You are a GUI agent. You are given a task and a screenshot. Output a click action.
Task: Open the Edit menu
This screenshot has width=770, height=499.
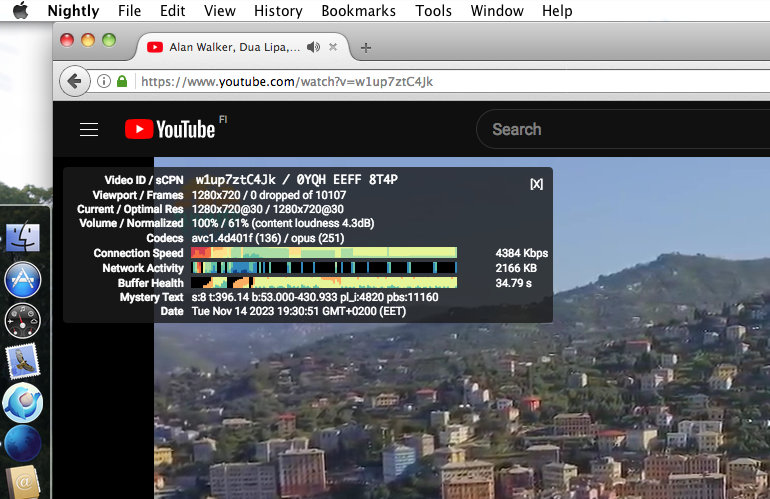pos(172,11)
